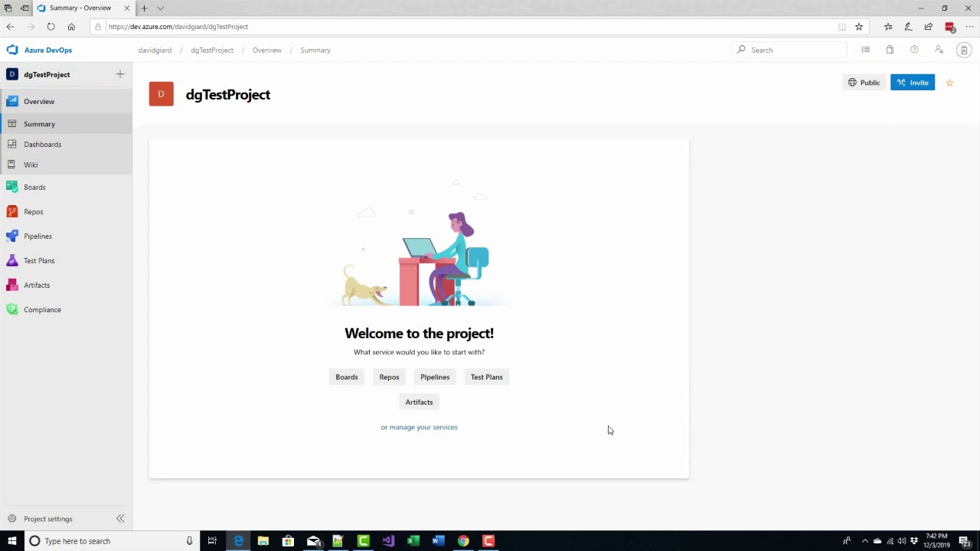Show tab previews with the chevron
This screenshot has width=980, height=551.
[x=160, y=8]
